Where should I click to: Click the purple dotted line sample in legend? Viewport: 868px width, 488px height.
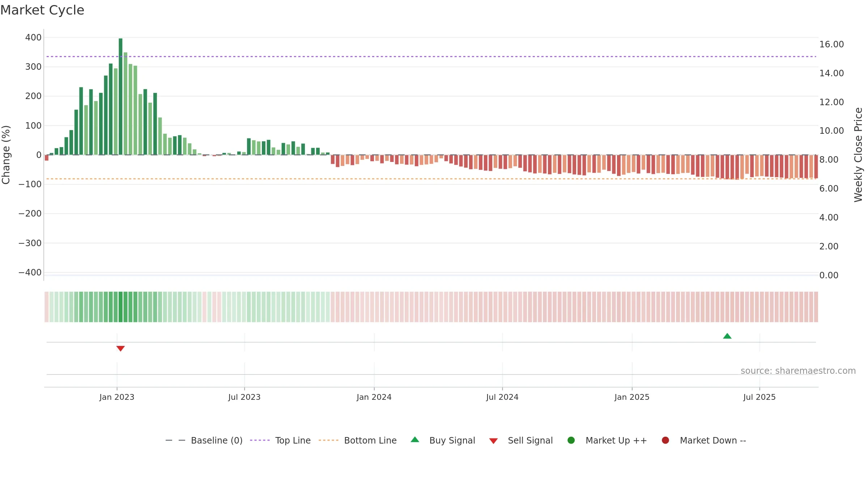click(260, 440)
